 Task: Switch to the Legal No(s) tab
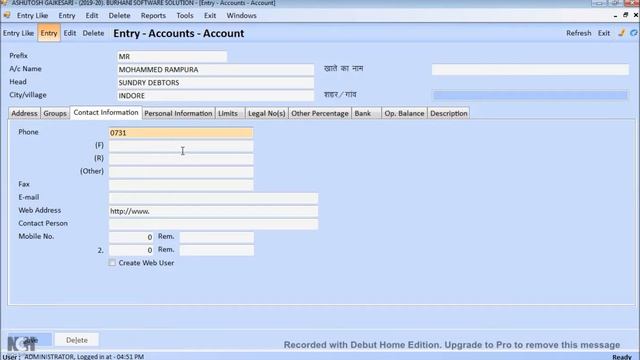point(267,113)
